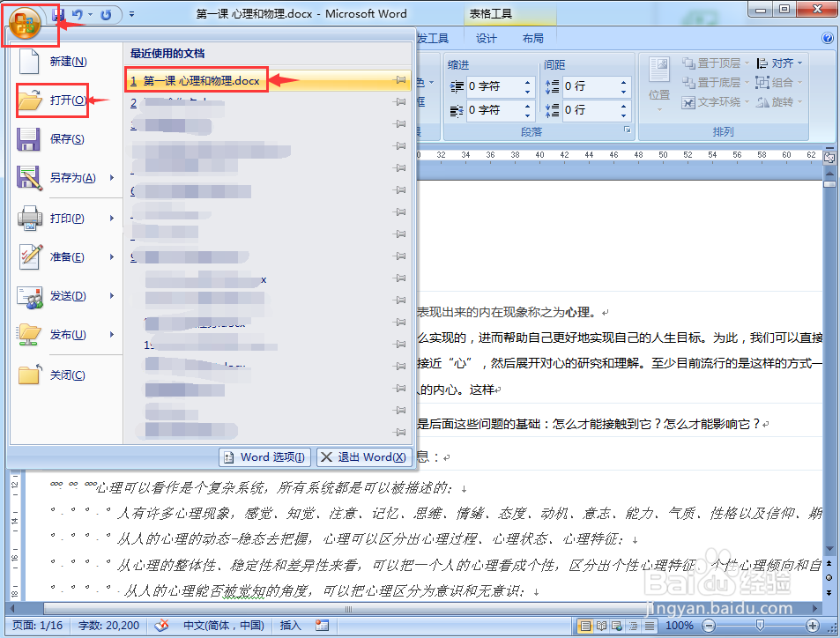Viewport: 840px width, 638px height.
Task: Open Word 选项 settings
Action: pos(264,456)
